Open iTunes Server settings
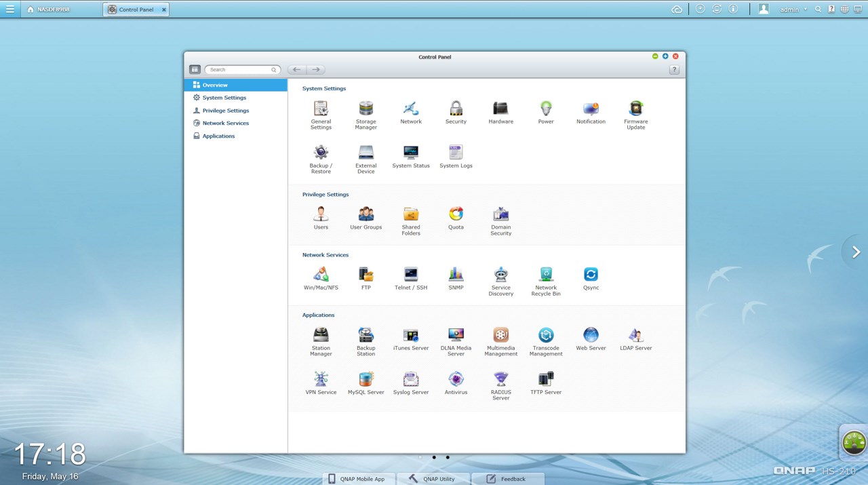The width and height of the screenshot is (868, 485). pos(411,338)
